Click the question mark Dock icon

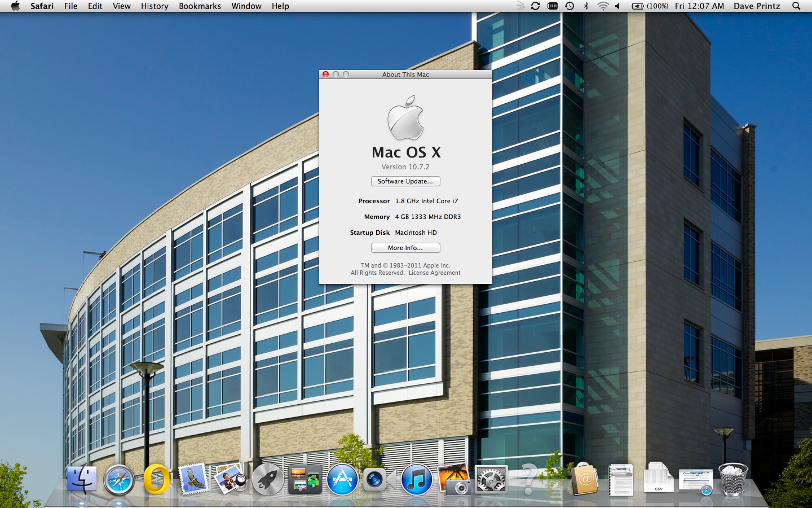(529, 480)
